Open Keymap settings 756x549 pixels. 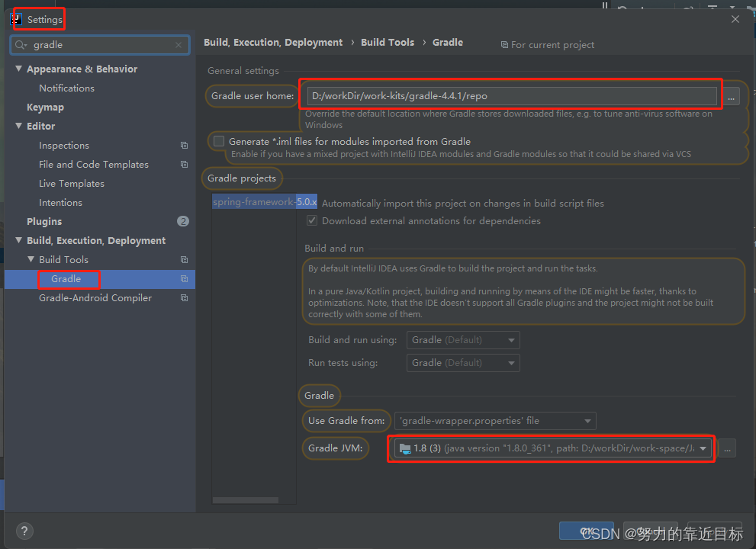[x=45, y=108]
